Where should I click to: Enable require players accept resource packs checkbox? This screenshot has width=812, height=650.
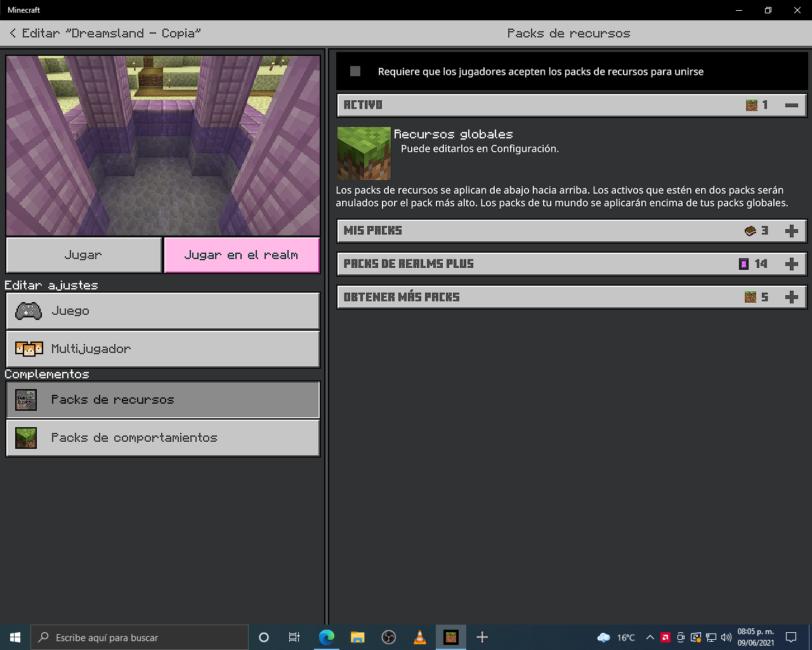pos(355,71)
